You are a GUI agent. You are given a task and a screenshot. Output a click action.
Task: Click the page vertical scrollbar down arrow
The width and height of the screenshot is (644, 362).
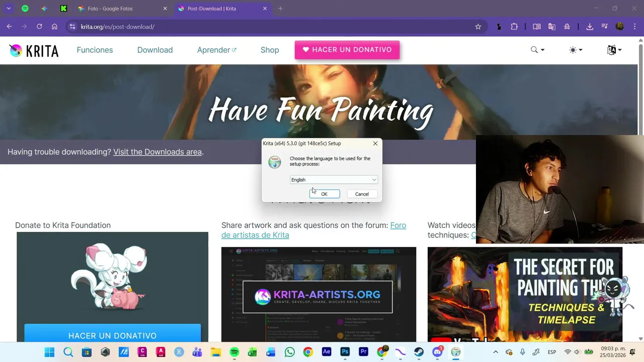point(640,339)
